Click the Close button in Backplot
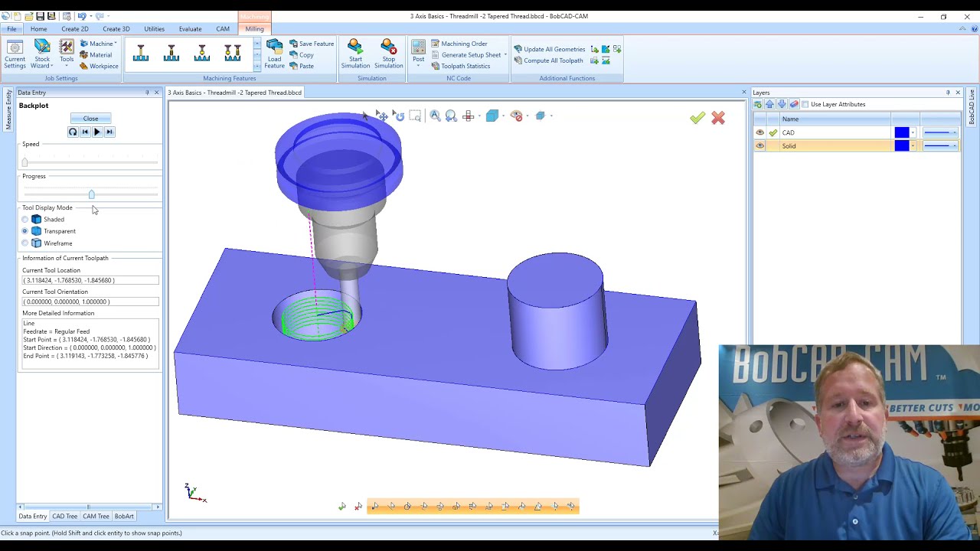The height and width of the screenshot is (551, 980). [x=90, y=119]
